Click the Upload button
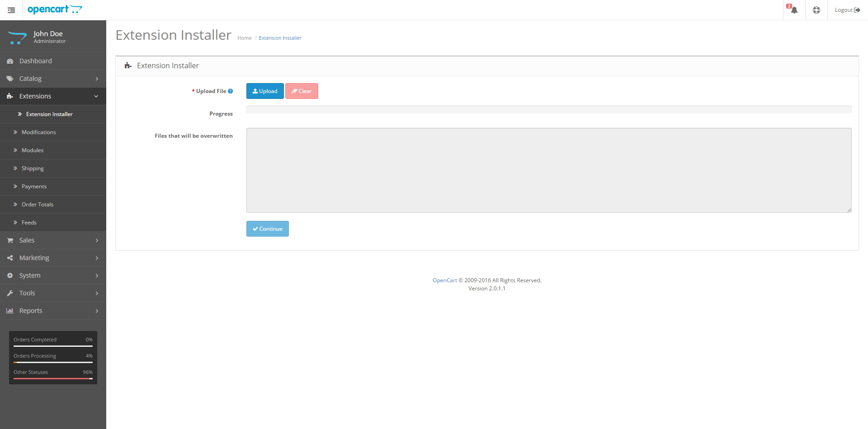Viewport: 868px width, 429px height. 264,91
